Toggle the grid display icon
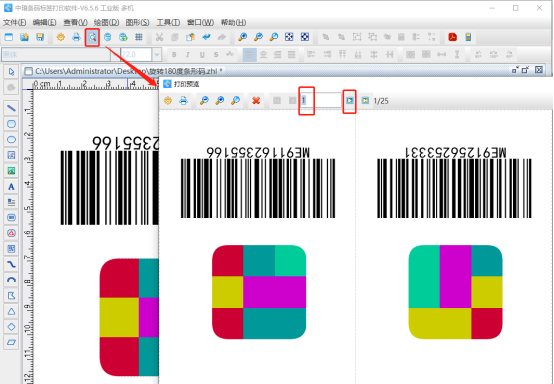This screenshot has width=554, height=384. click(139, 37)
